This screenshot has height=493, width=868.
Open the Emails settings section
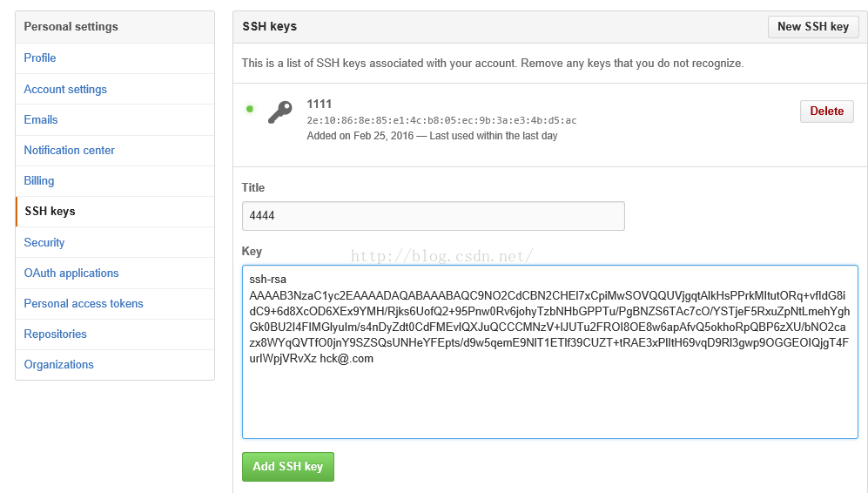pos(41,119)
